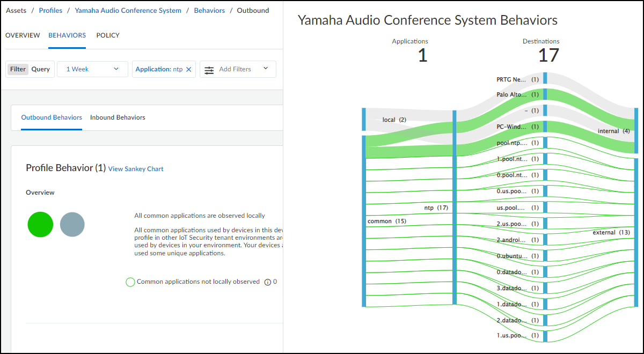644x354 pixels.
Task: Open Yamaha Audio Conference System breadcrumb link
Action: (x=128, y=11)
